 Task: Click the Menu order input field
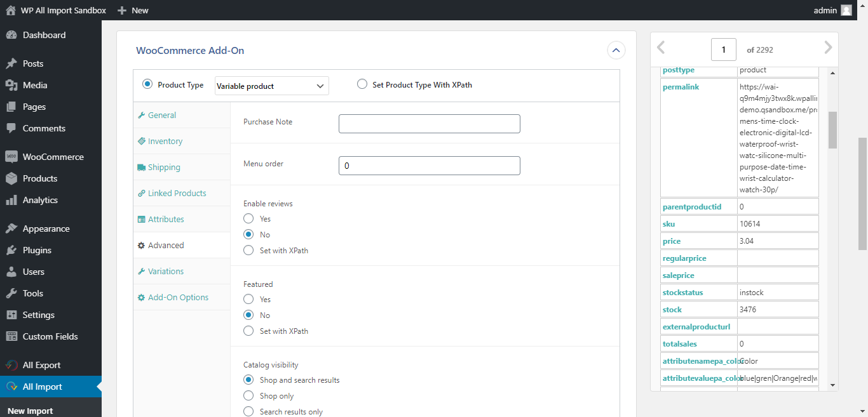[430, 166]
